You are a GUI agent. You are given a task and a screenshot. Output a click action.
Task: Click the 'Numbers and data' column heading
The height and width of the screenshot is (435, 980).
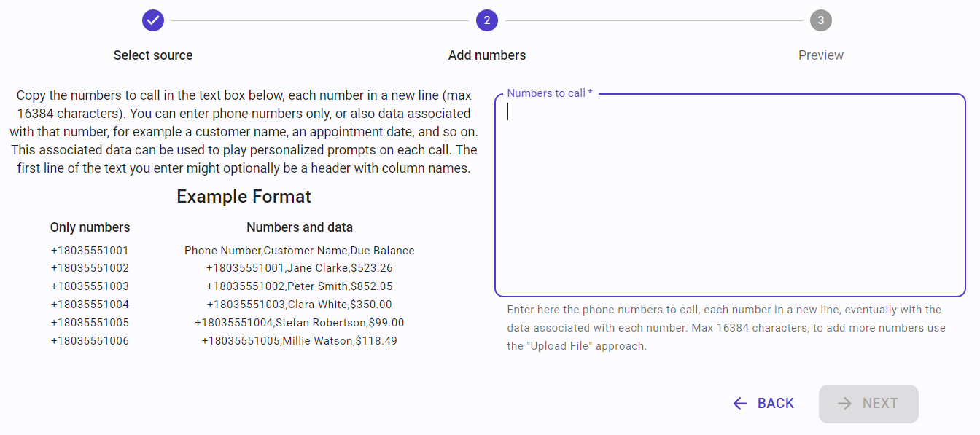pos(300,227)
